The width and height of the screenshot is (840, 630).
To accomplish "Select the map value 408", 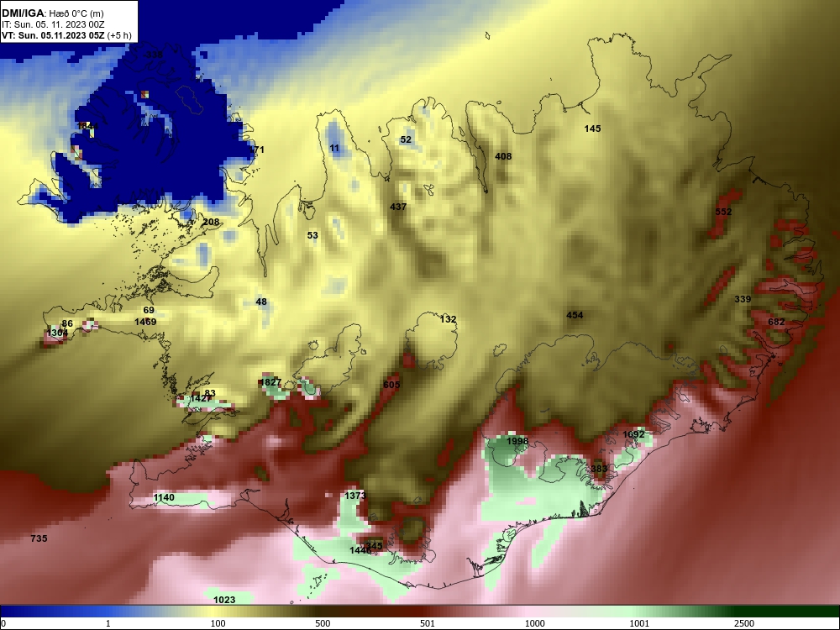I will (503, 156).
